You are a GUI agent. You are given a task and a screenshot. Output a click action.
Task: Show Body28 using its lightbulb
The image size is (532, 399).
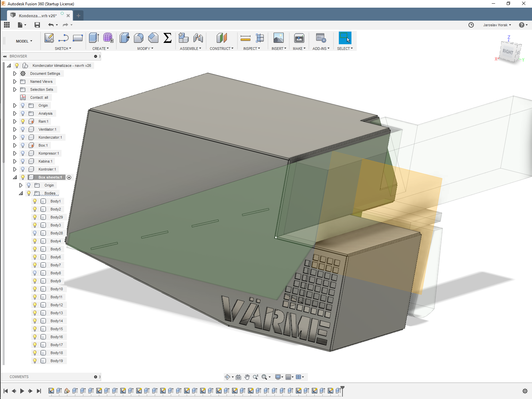click(35, 233)
